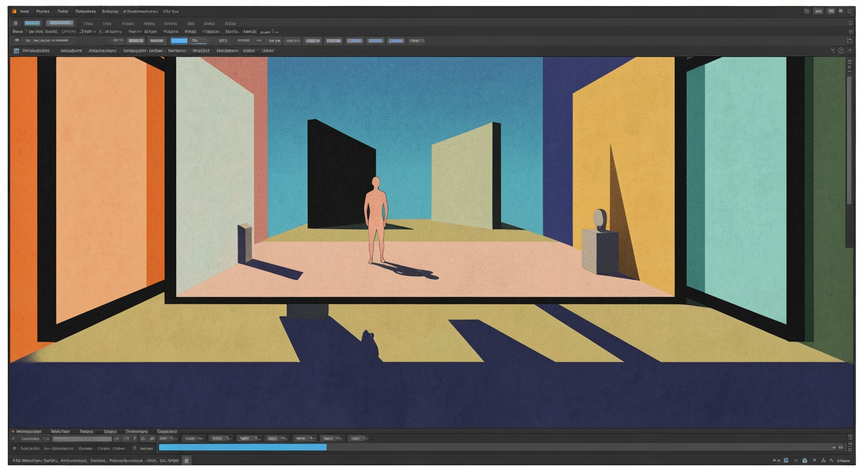The image size is (864, 471).
Task: Click the orange application logo icon
Action: pos(14,11)
